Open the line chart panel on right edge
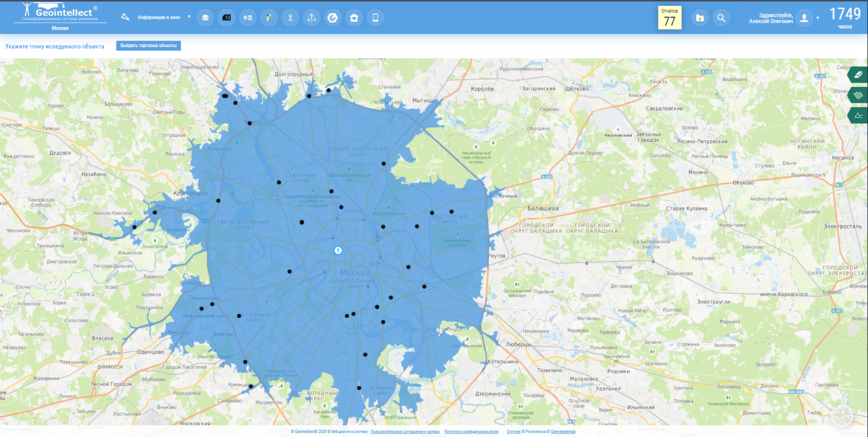 pyautogui.click(x=859, y=115)
